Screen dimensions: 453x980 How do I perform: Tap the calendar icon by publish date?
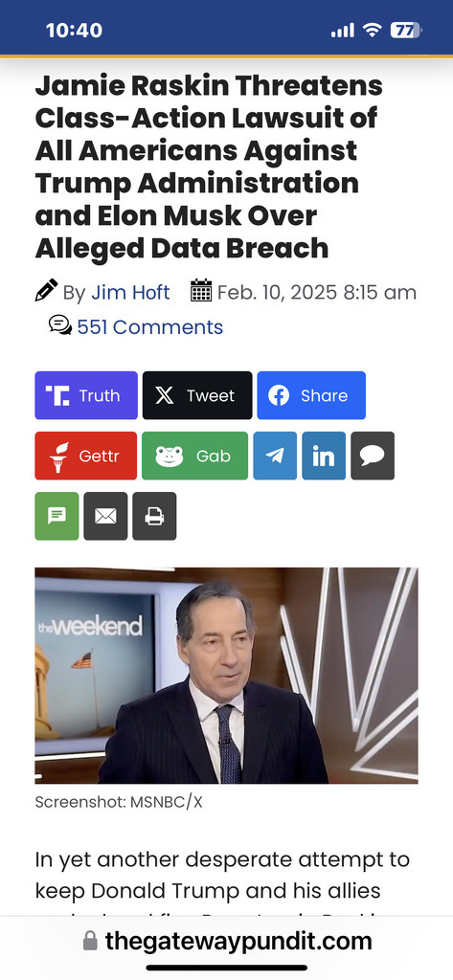[201, 291]
